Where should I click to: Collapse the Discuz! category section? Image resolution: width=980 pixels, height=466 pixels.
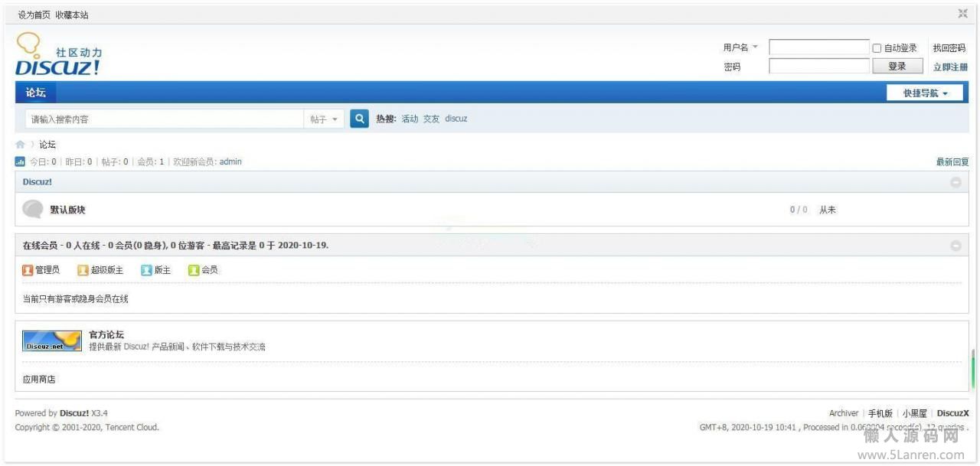point(955,182)
